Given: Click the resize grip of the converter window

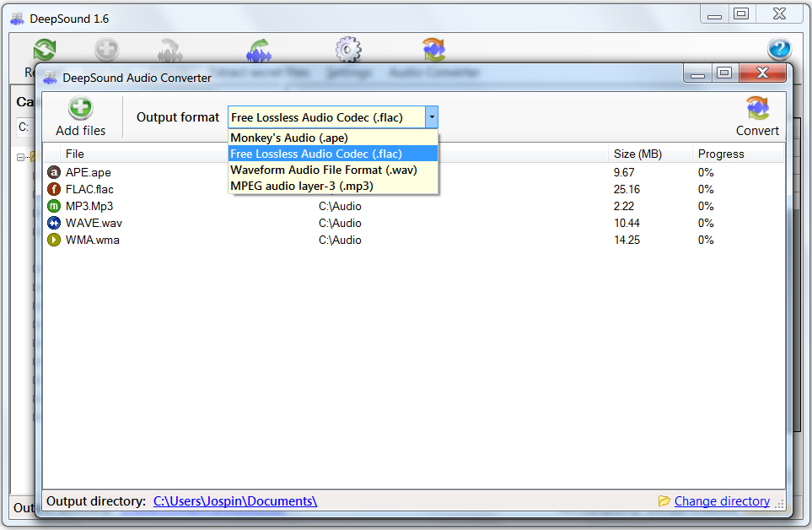Looking at the screenshot, I should click(x=779, y=504).
